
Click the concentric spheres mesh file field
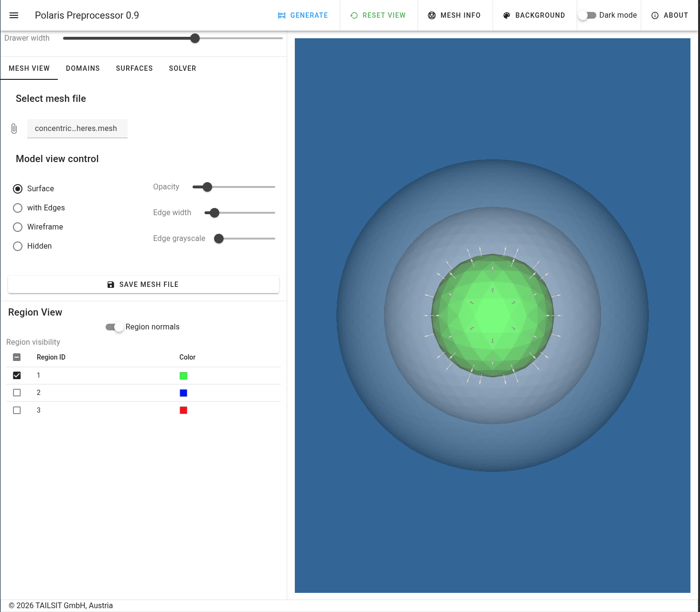(77, 129)
